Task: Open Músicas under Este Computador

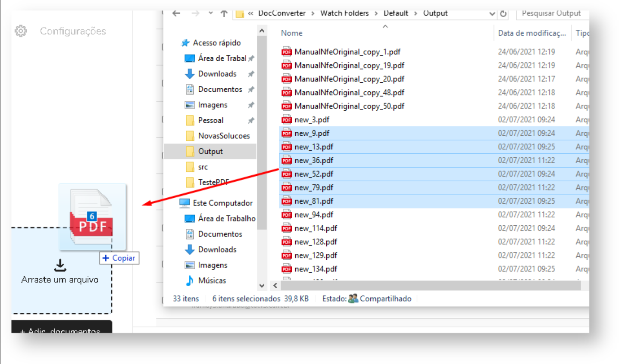Action: (x=206, y=280)
